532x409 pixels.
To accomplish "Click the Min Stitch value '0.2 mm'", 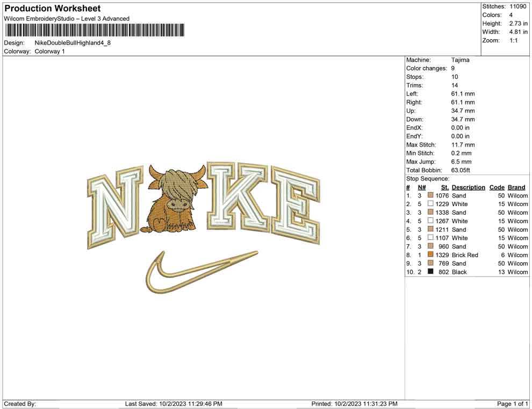I will coord(462,153).
